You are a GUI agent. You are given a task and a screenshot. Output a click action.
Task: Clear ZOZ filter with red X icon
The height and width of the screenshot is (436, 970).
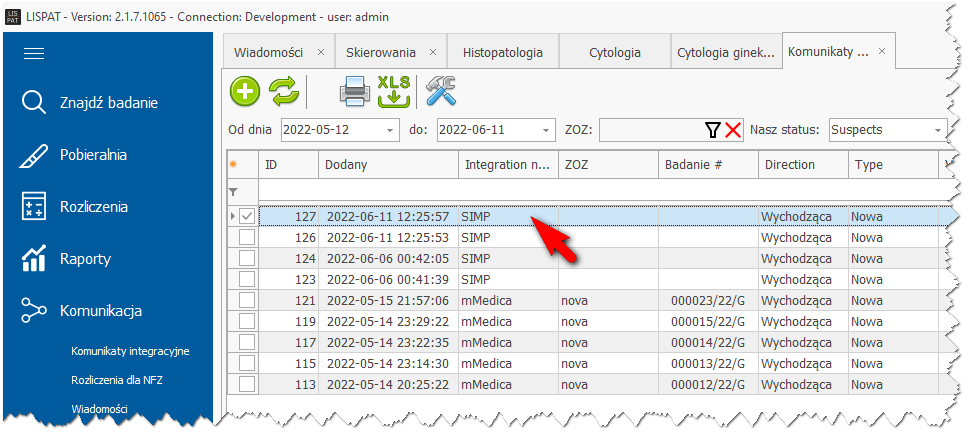(x=733, y=130)
